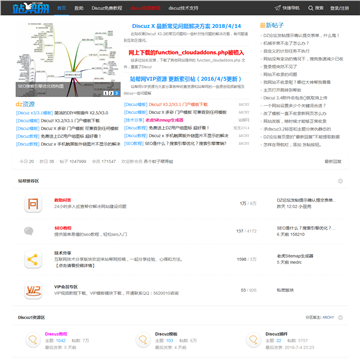Collapse the first forum section with the circle toggle
The image size is (360, 360).
(340, 181)
